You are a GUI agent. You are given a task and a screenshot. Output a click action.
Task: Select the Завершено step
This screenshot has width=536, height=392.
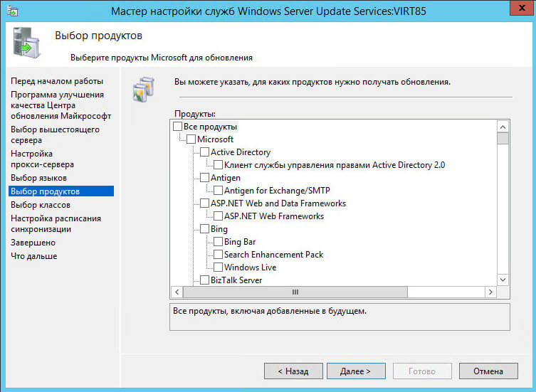click(x=33, y=243)
